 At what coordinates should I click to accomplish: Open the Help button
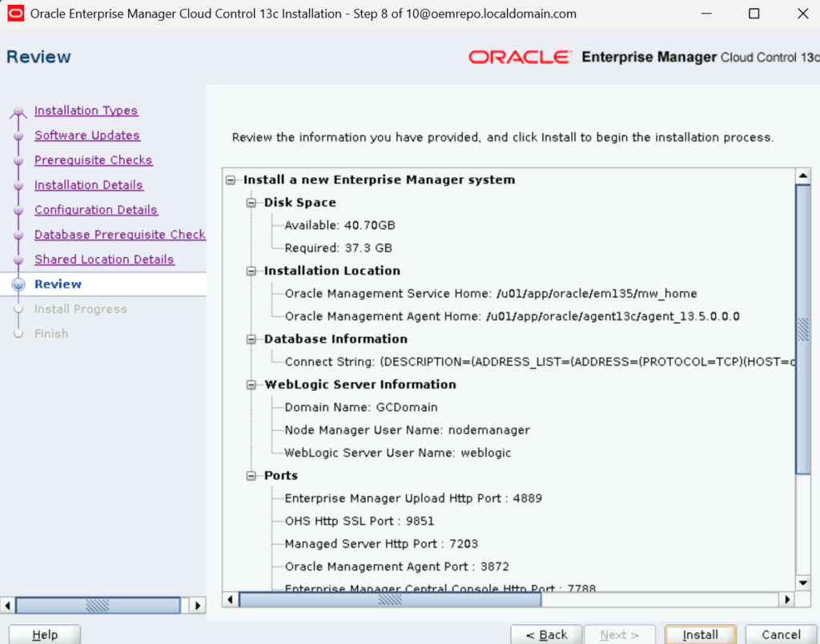coord(45,634)
